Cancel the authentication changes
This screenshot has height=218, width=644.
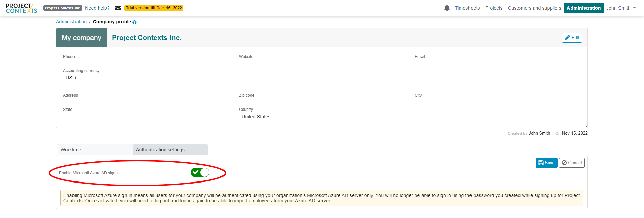point(572,163)
